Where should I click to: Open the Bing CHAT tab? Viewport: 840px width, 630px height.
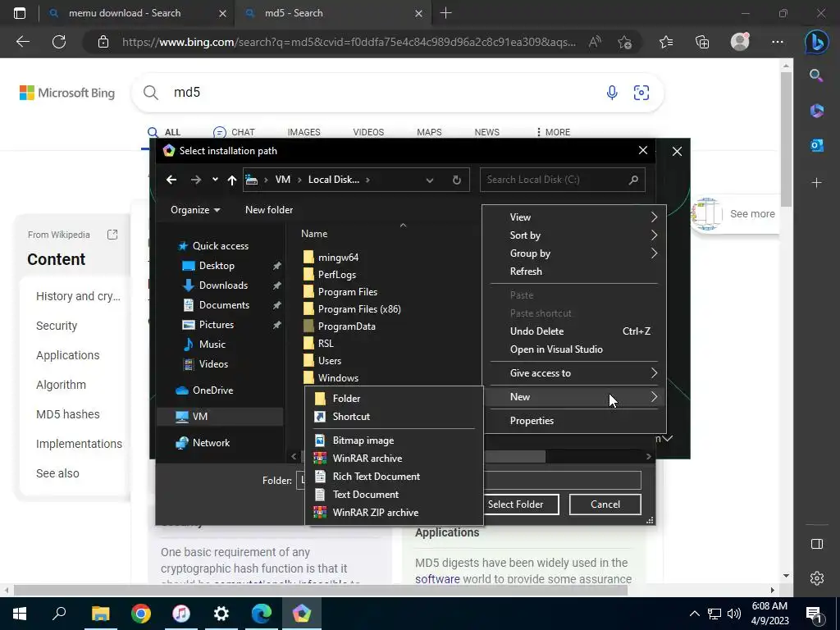click(234, 132)
